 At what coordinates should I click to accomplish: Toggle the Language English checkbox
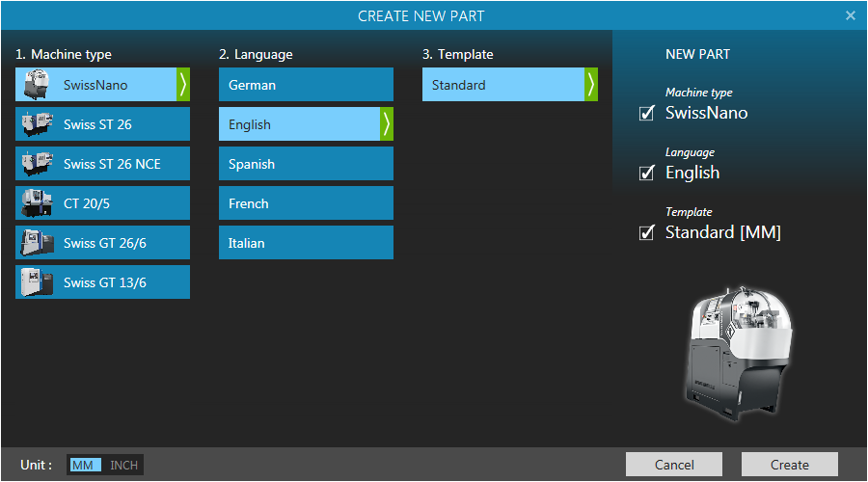coord(647,174)
